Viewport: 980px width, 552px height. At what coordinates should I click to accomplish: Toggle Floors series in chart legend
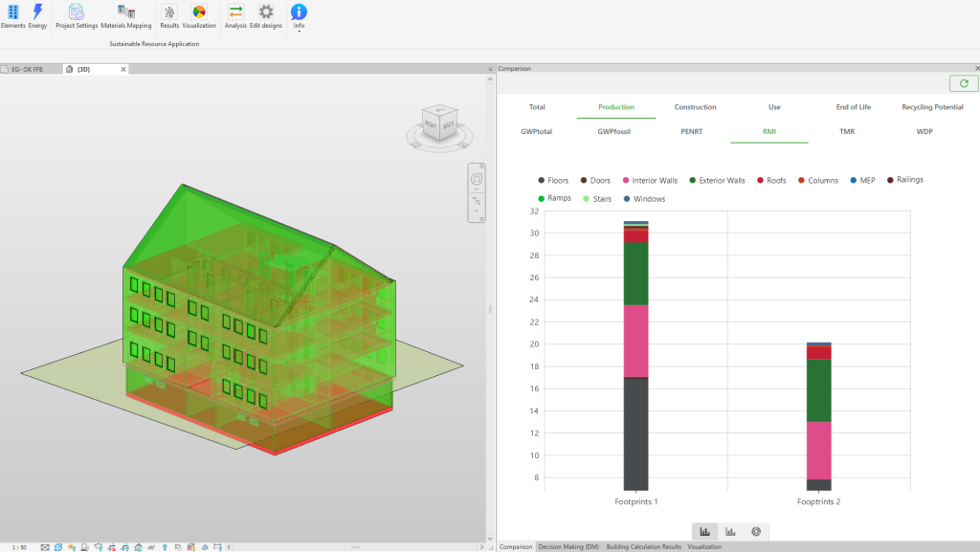point(553,181)
